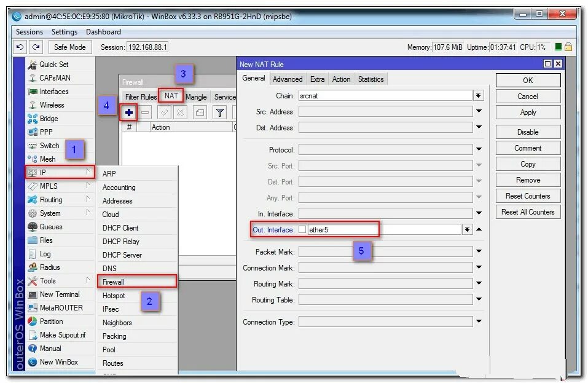Click the filter funnel icon in Firewall toolbar

(220, 112)
